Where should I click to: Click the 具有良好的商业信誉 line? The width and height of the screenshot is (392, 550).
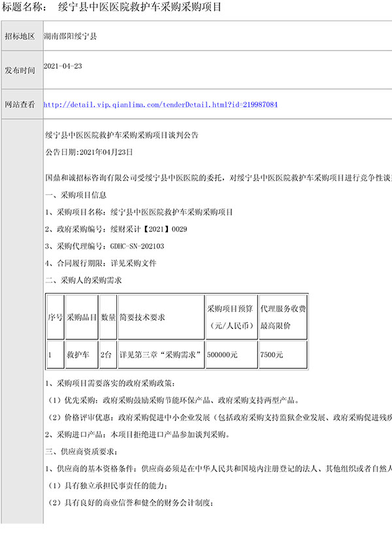129,503
